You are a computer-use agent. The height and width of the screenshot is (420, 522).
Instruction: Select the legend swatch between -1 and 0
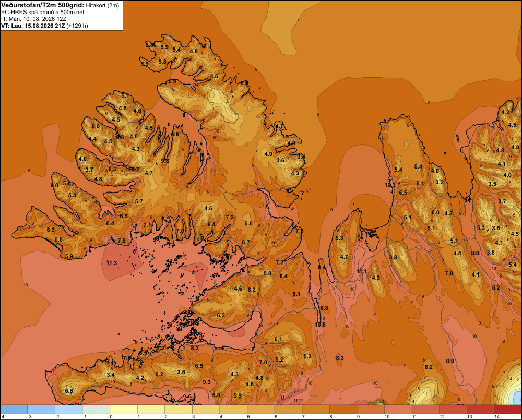pos(96,410)
